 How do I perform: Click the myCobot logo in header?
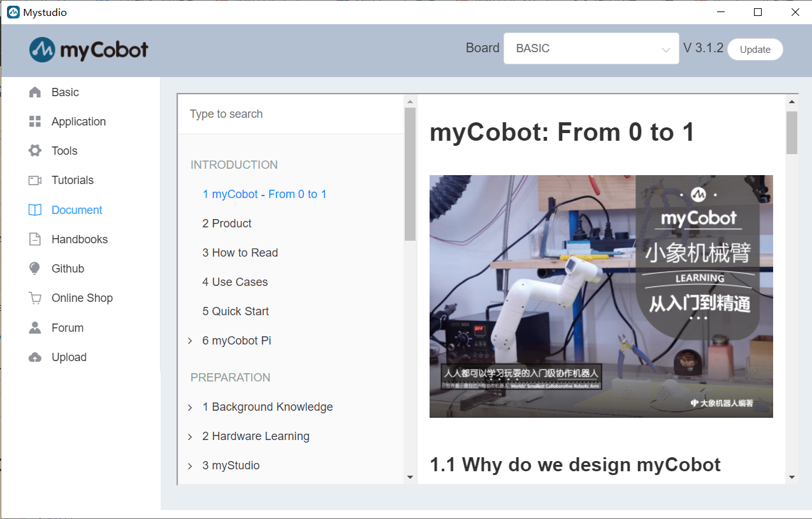pos(89,50)
